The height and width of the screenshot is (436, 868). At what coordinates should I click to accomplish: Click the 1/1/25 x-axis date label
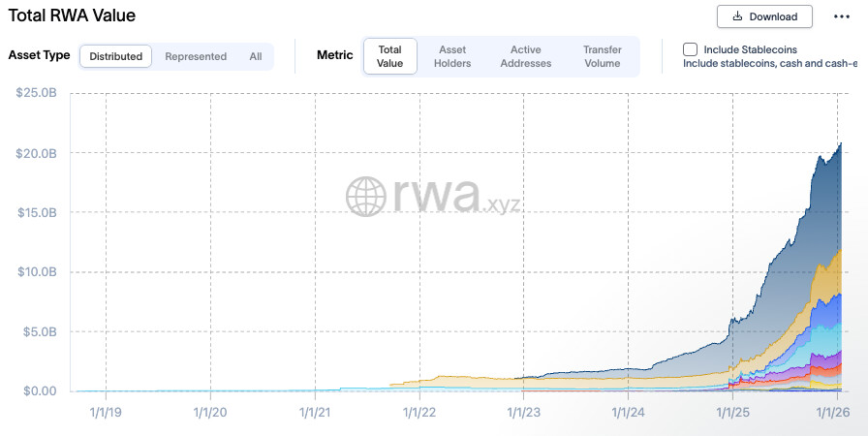coord(732,412)
